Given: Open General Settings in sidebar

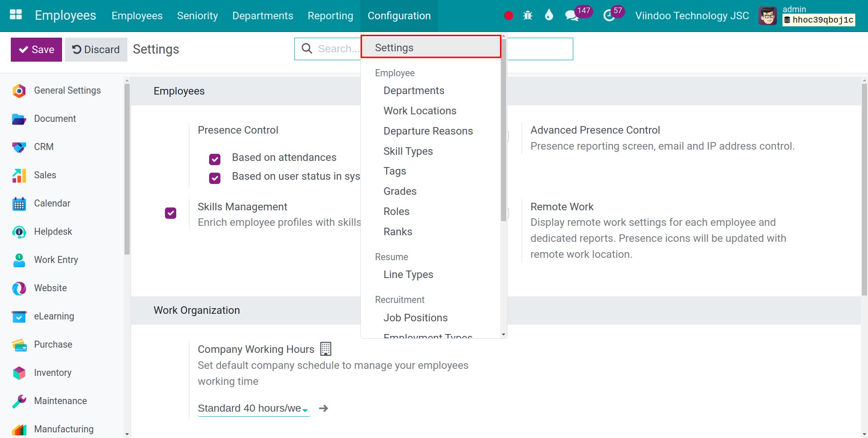Looking at the screenshot, I should tap(67, 90).
